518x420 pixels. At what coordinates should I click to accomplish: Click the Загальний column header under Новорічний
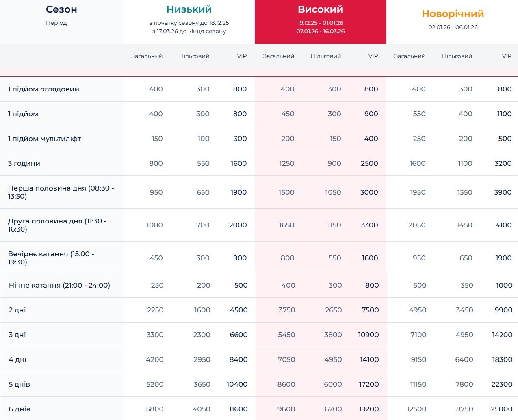pos(410,56)
